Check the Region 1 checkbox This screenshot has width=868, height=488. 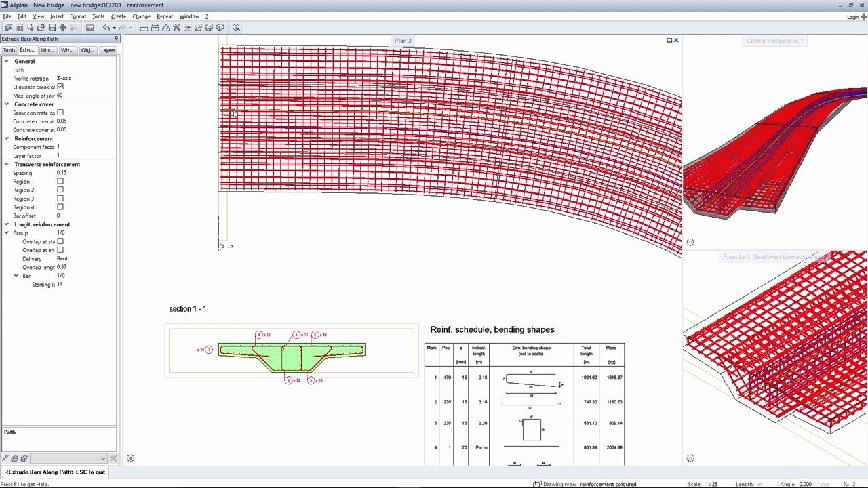(x=60, y=181)
